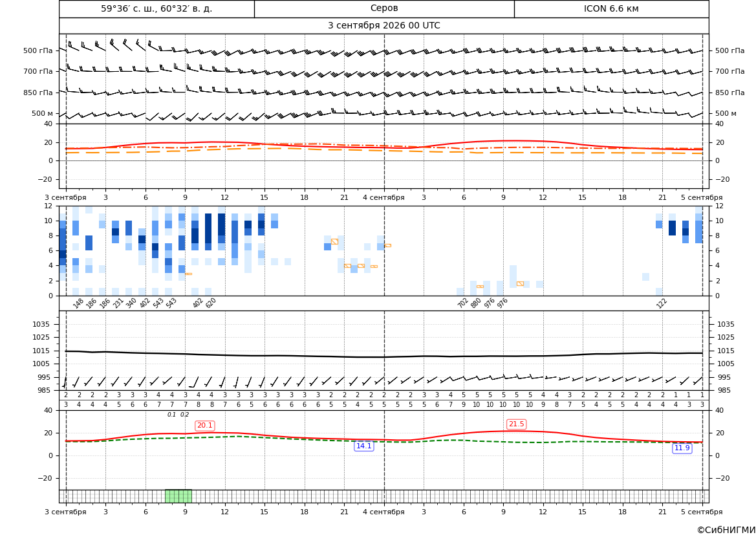Select the red 20.1 maximum temperature box
756x535 pixels.
pyautogui.click(x=205, y=426)
